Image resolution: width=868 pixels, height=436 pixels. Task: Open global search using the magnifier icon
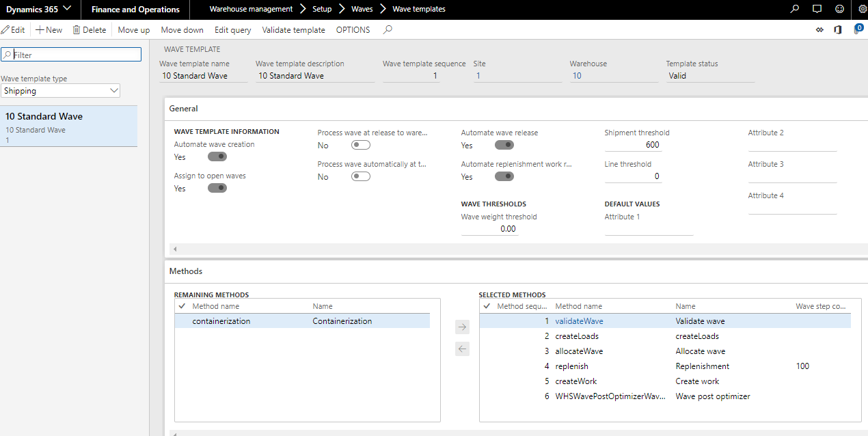click(793, 9)
